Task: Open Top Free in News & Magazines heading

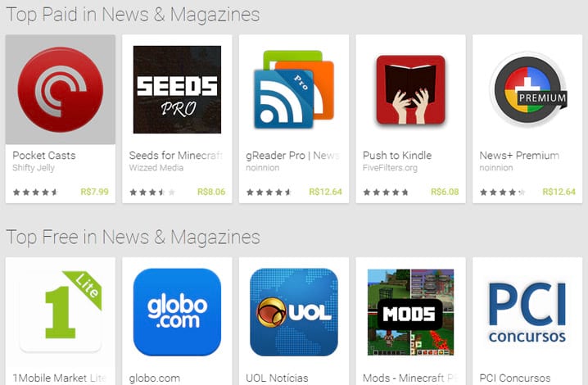Action: [x=133, y=238]
